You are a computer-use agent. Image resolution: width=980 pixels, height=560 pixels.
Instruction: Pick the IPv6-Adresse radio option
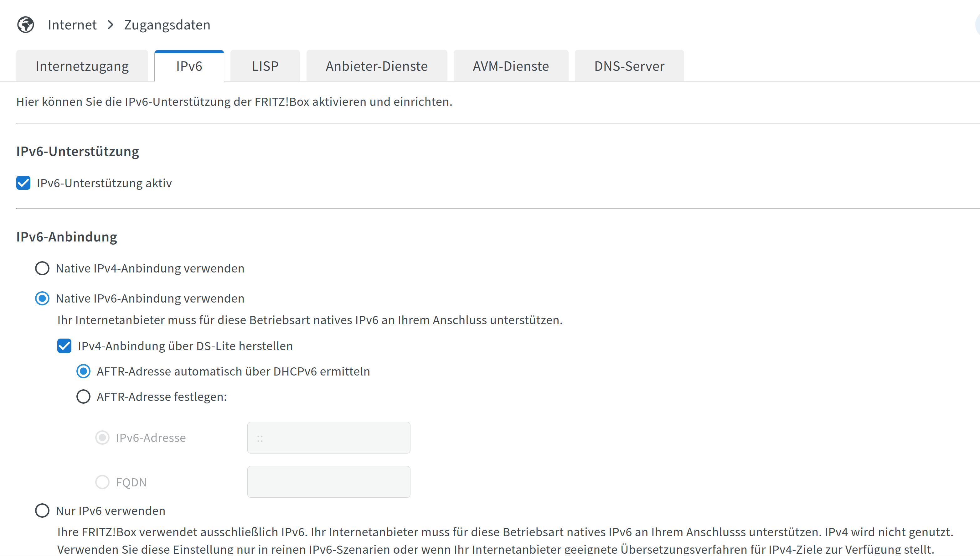coord(102,438)
